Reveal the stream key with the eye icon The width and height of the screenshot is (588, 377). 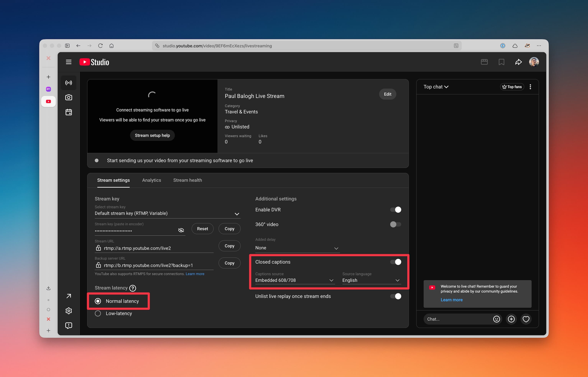(181, 230)
